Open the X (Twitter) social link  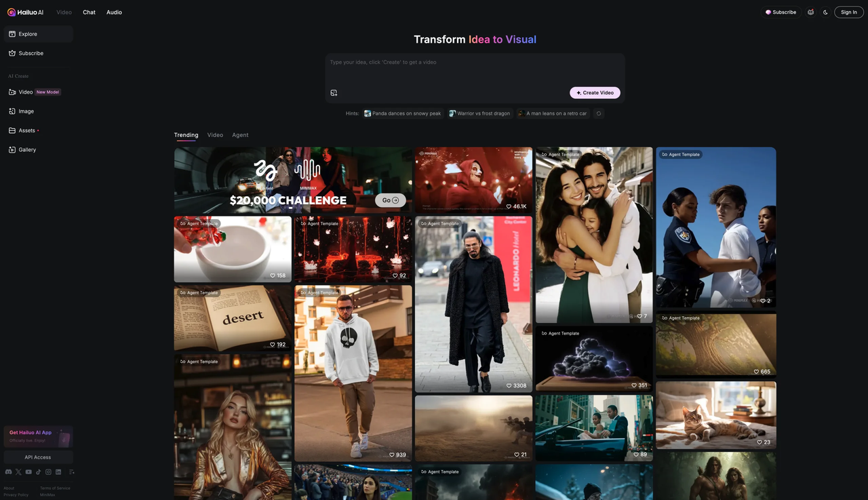tap(18, 472)
